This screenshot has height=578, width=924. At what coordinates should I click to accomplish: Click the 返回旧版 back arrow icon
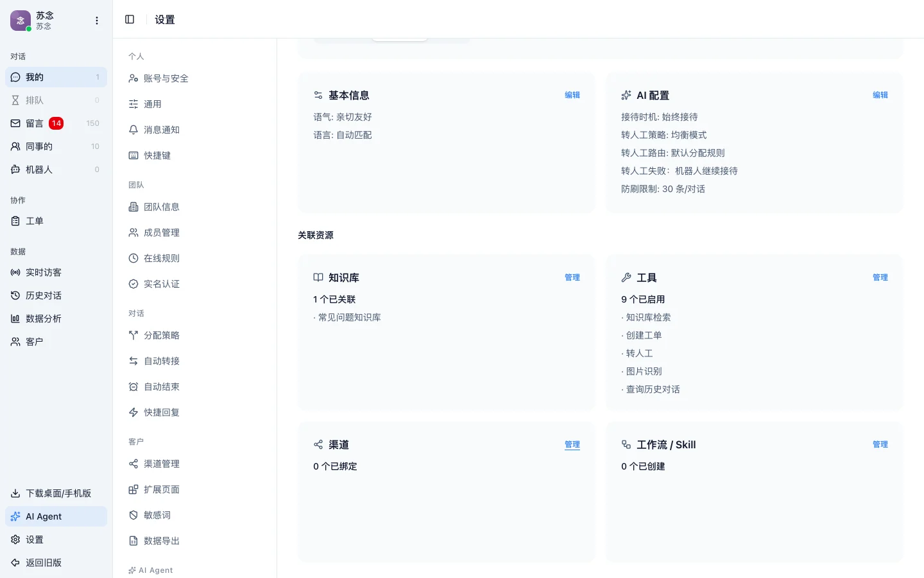click(15, 563)
